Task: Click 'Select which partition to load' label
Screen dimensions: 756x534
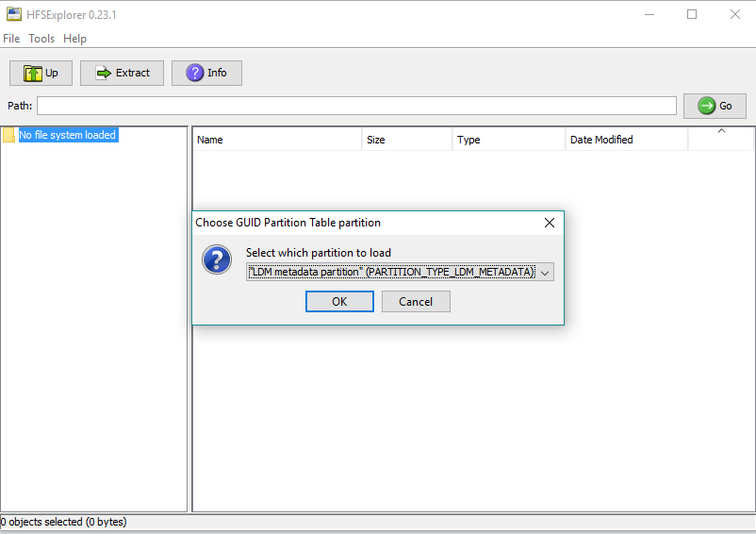Action: [x=319, y=253]
